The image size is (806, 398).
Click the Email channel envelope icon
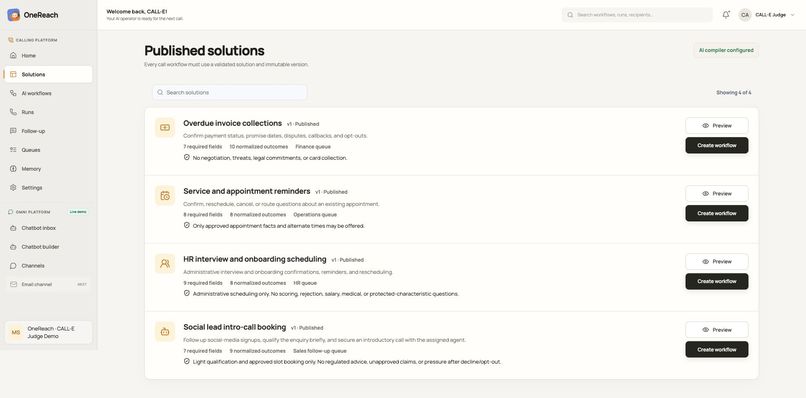tap(13, 284)
